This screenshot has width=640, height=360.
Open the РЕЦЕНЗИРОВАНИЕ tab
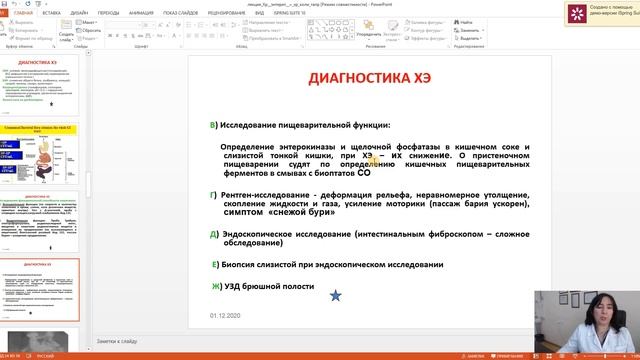click(x=227, y=13)
